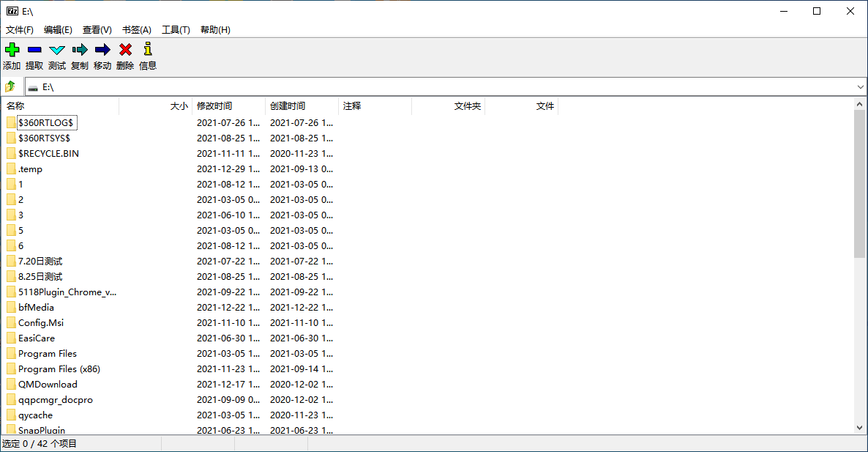
Task: Select the QMDownload folder
Action: tap(48, 385)
